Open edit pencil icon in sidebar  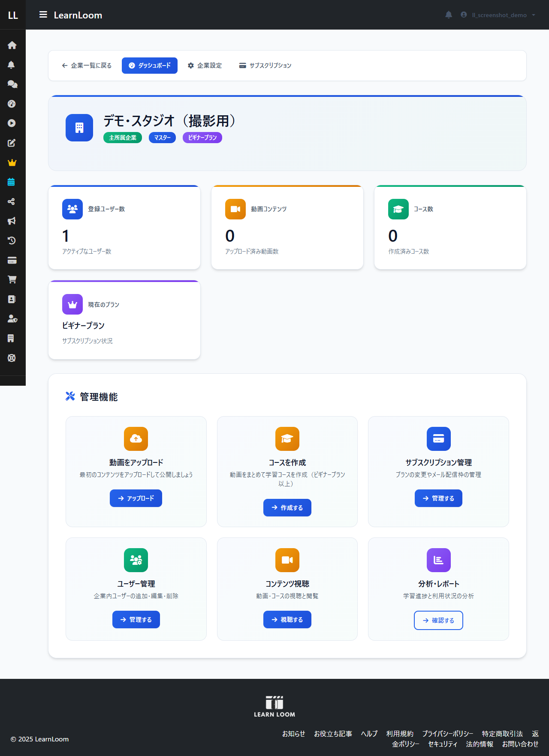12,143
